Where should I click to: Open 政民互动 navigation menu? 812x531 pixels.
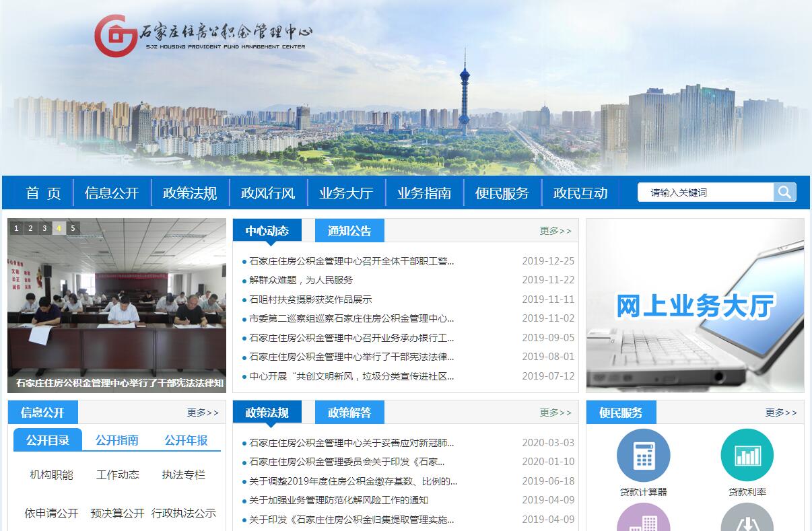click(x=580, y=193)
